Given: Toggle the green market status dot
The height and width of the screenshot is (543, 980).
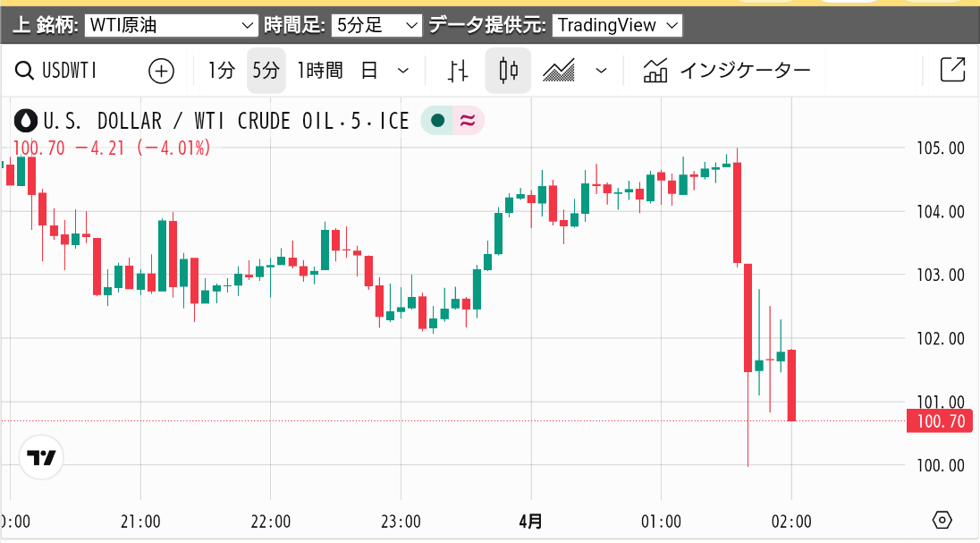Looking at the screenshot, I should tap(437, 121).
